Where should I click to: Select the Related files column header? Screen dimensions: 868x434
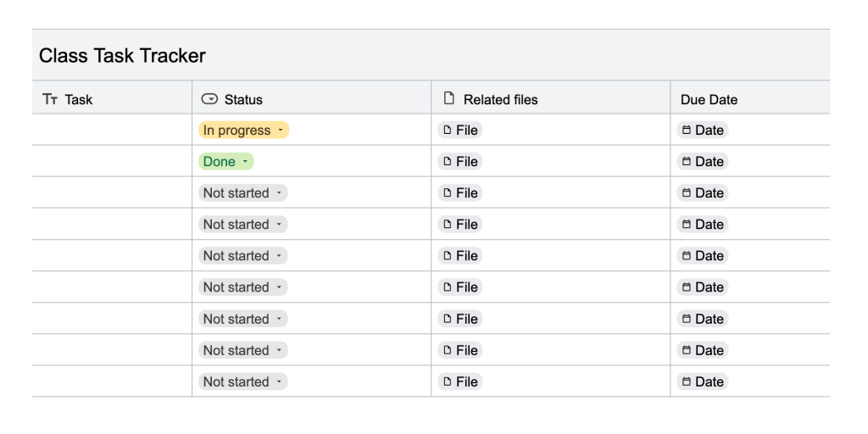(x=500, y=100)
